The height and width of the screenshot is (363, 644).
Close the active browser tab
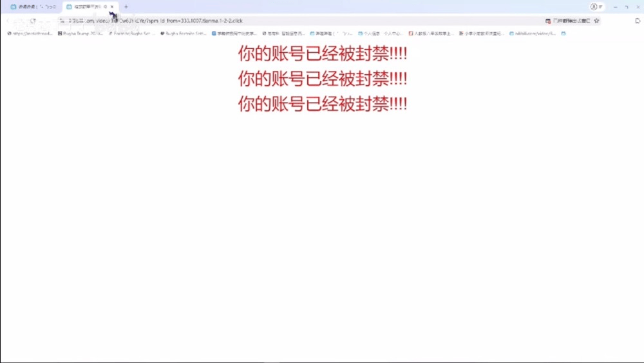(112, 6)
